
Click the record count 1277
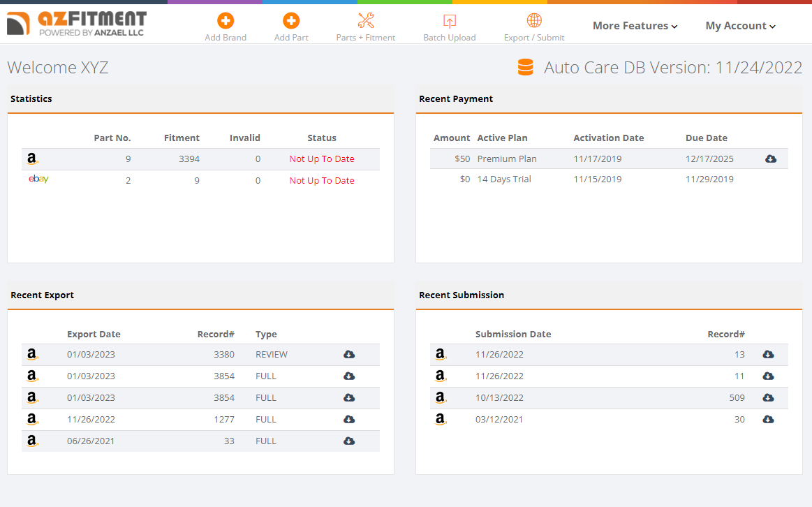coord(224,420)
